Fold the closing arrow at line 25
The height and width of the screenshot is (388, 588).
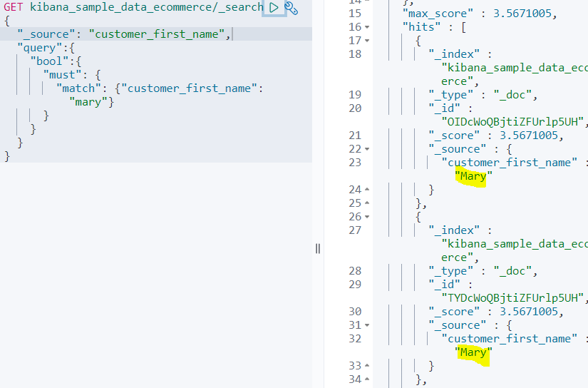(367, 203)
